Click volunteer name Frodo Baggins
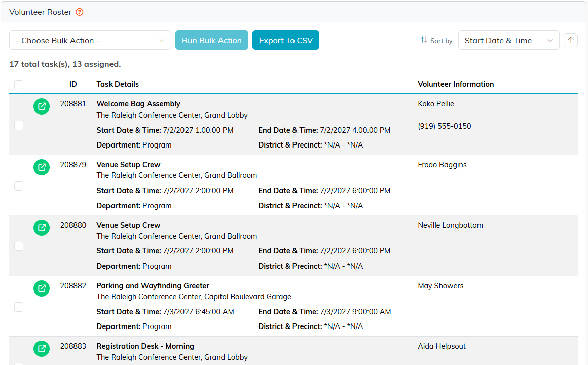Screen dimensions: 588x365 (x=442, y=165)
